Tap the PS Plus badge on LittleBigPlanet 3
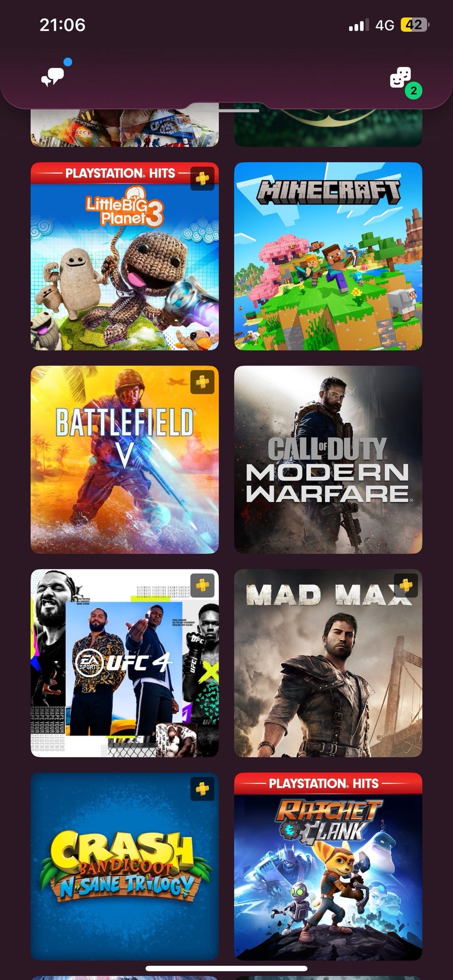The image size is (453, 980). click(x=202, y=178)
